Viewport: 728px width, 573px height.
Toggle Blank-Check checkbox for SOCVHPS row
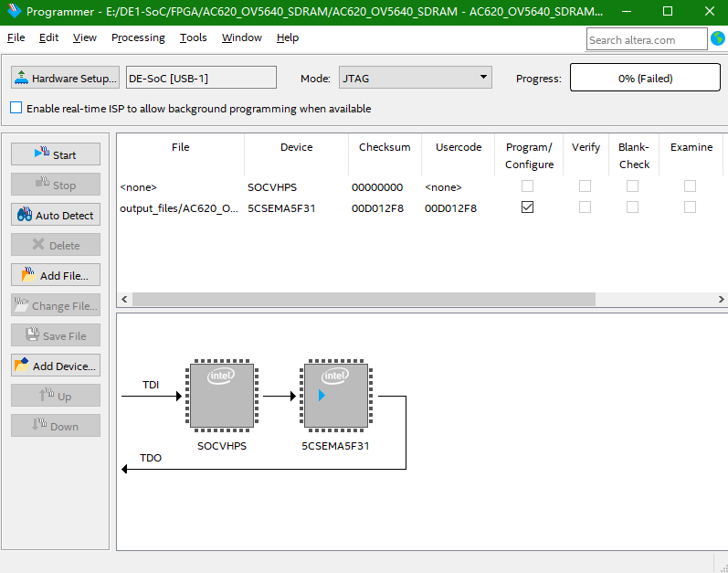(632, 186)
